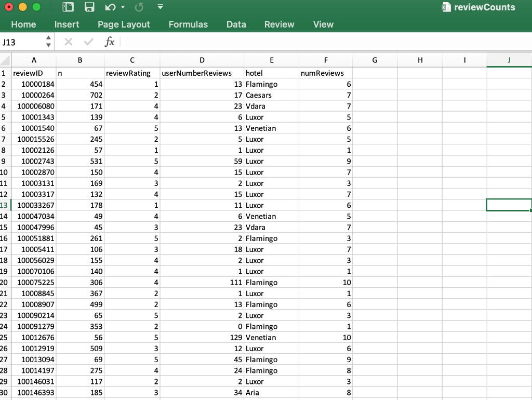Undo the last action
532x400 pixels.
[x=110, y=7]
